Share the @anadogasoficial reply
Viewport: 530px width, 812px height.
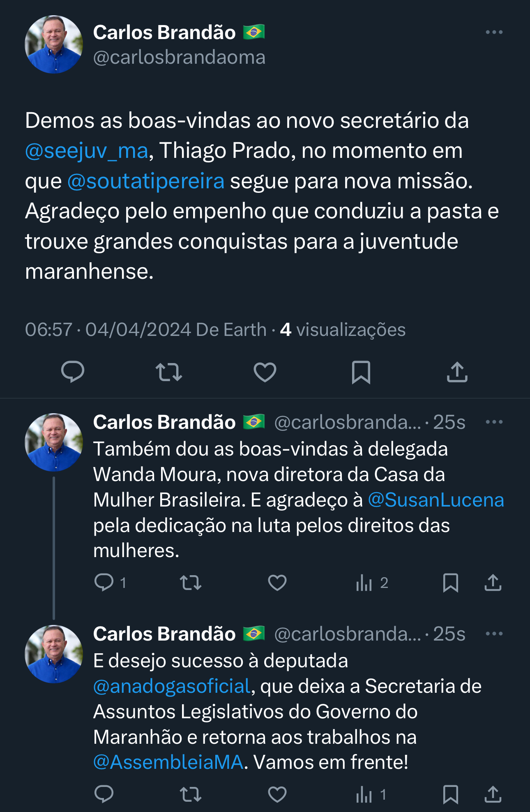[x=493, y=794]
